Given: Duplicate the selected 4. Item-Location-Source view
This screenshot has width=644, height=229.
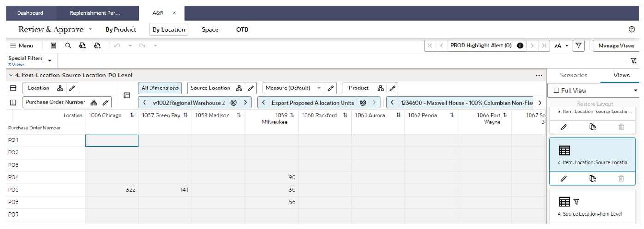Looking at the screenshot, I should click(x=592, y=178).
